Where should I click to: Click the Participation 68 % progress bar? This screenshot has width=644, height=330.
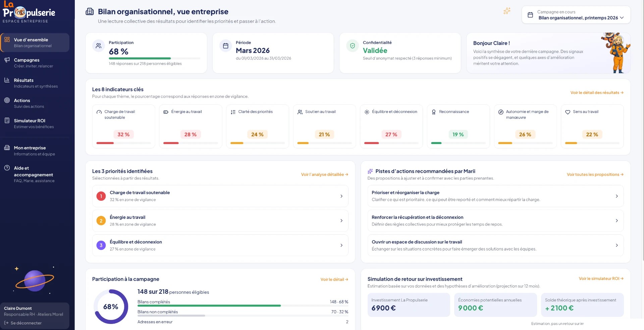click(155, 58)
